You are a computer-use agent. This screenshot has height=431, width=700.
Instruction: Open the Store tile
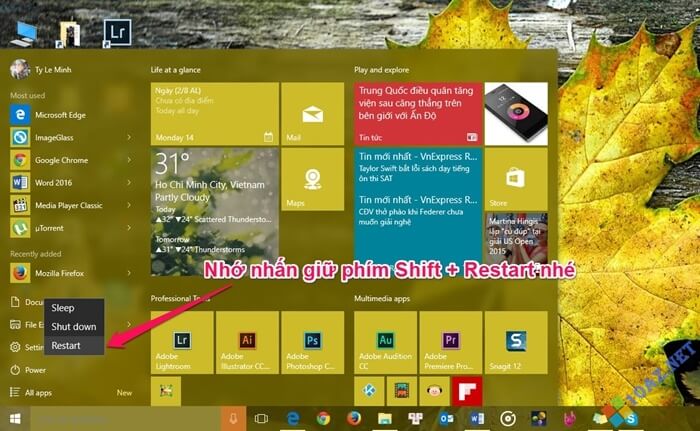tap(515, 180)
